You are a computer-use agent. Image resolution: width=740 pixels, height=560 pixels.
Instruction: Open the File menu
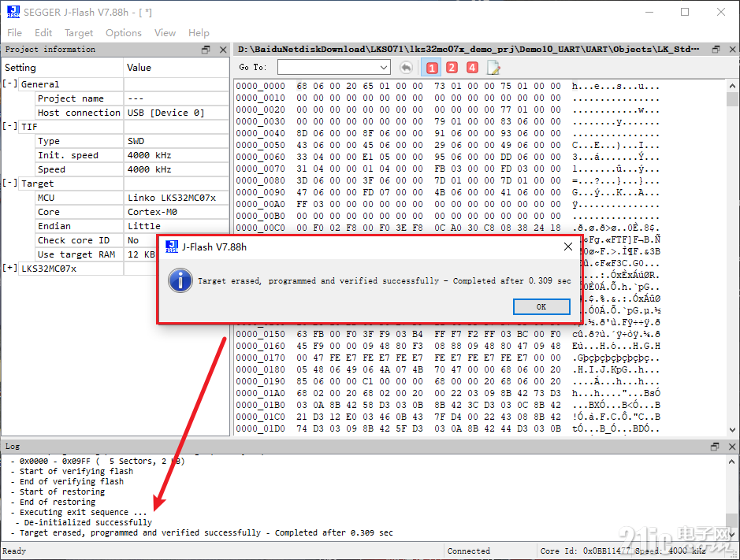[x=14, y=32]
